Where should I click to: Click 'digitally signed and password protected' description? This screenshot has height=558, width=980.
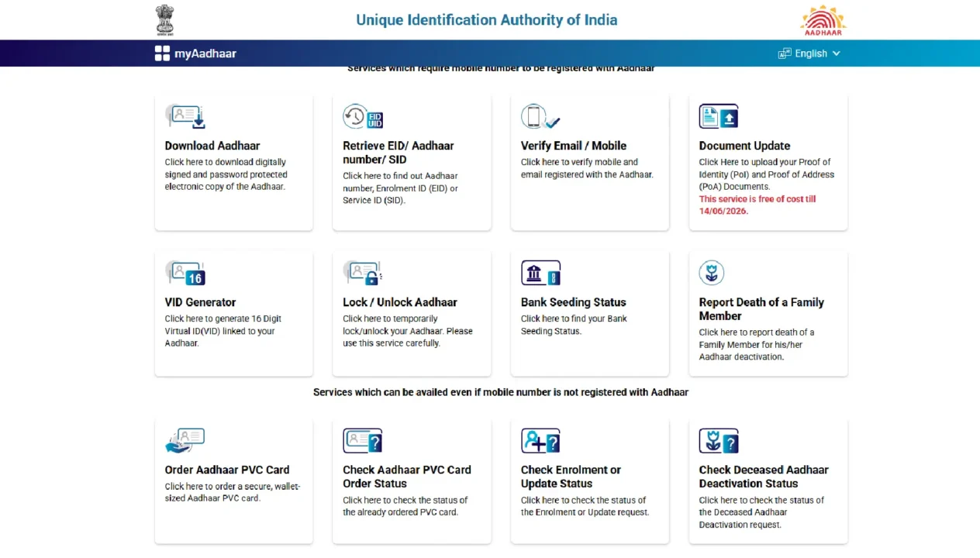(226, 174)
